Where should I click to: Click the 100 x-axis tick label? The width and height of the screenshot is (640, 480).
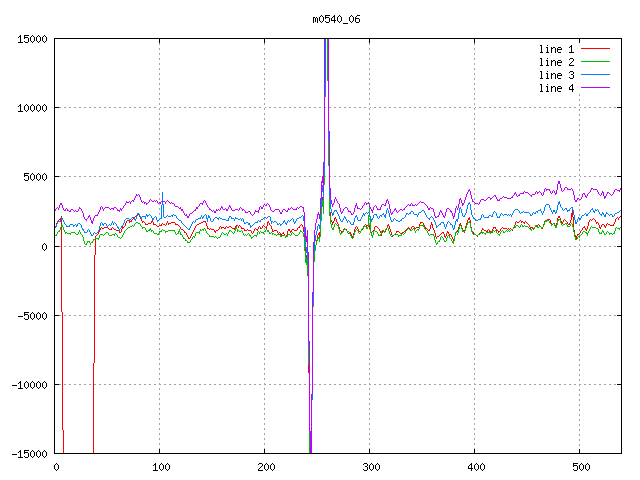pyautogui.click(x=160, y=467)
